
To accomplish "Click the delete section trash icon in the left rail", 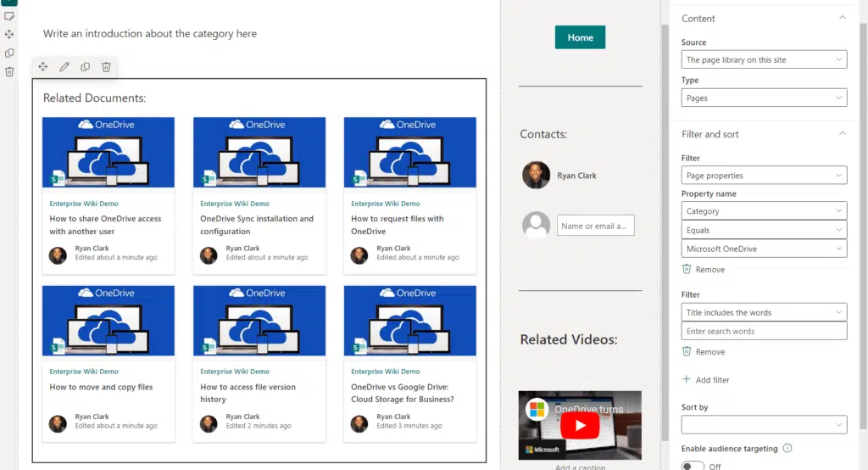I will [x=9, y=71].
